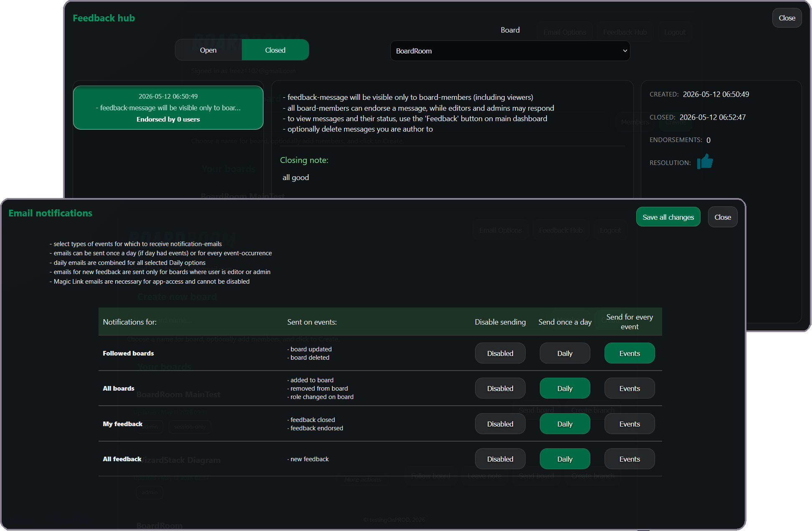Set Followed boards to Daily
The image size is (812, 531).
point(565,353)
